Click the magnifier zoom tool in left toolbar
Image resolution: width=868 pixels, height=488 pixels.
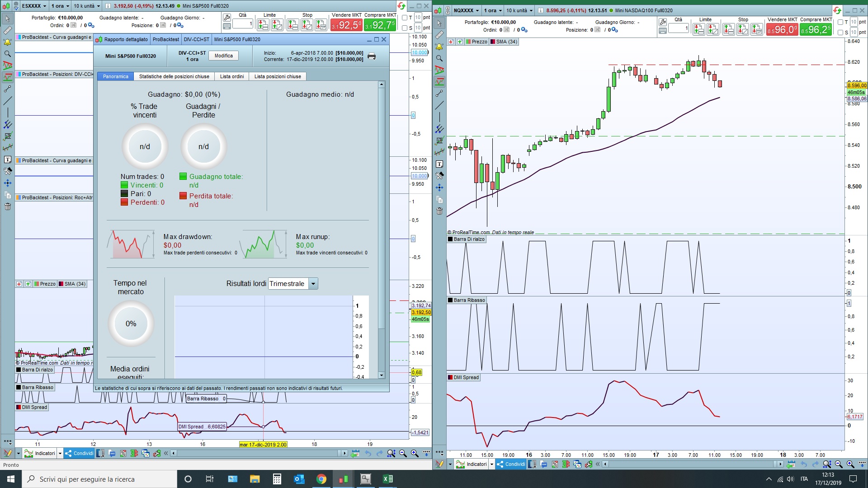7,54
